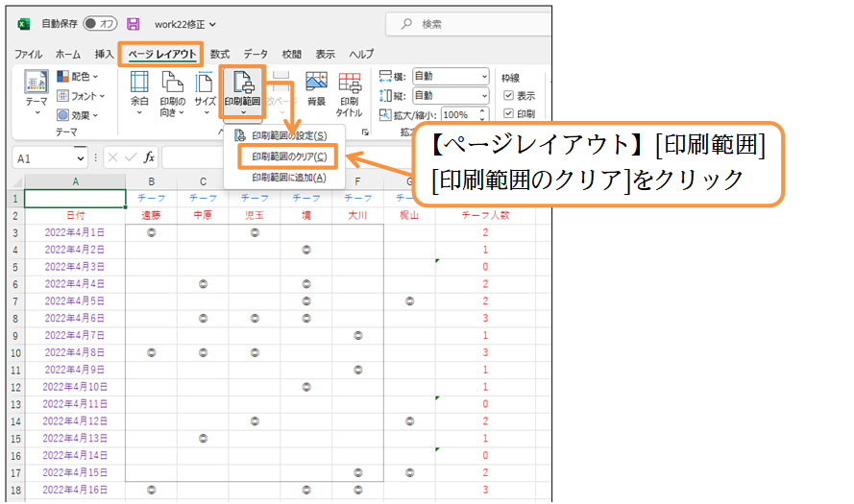Open the 表示 tab
The height and width of the screenshot is (504, 854).
[x=325, y=54]
